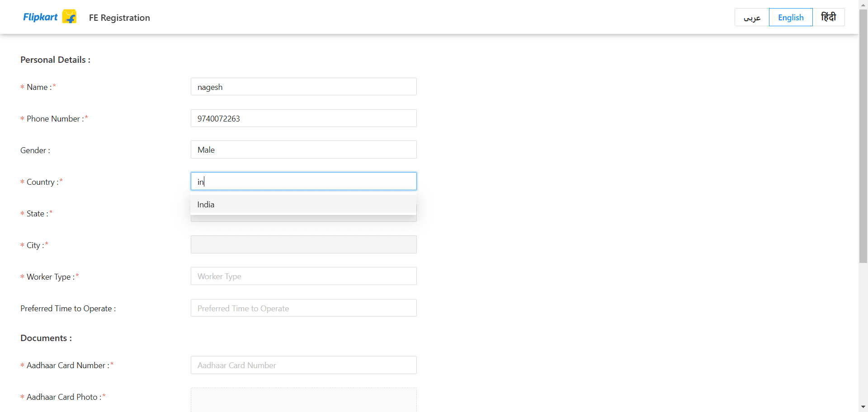Viewport: 868px width, 412px height.
Task: Click the FE Registration page title
Action: [x=119, y=18]
